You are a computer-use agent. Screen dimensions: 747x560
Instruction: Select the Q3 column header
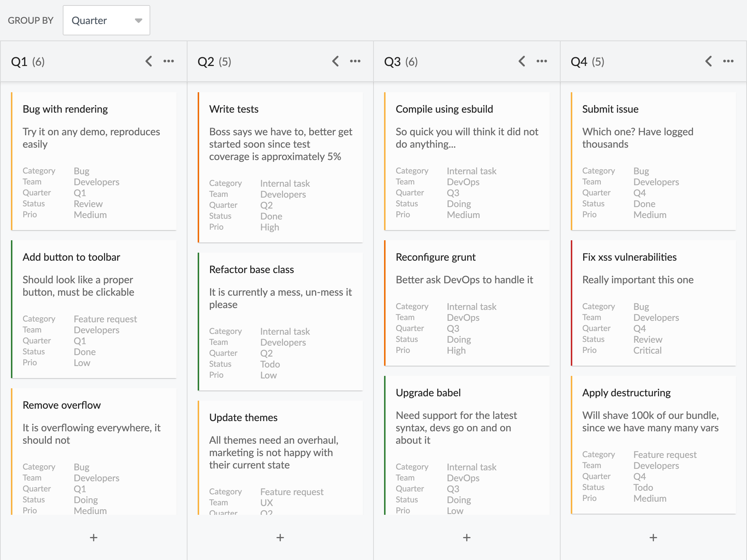[x=400, y=62]
